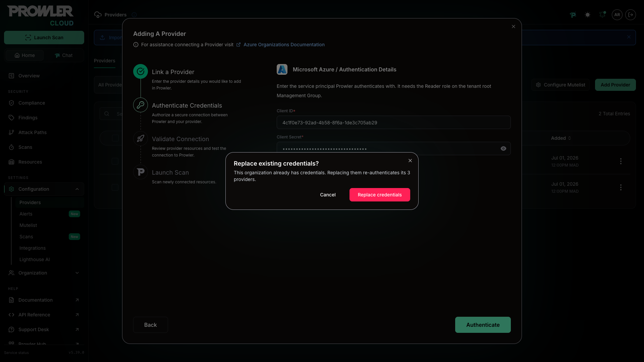
Task: Click the Support Desk help icon
Action: tap(11, 329)
